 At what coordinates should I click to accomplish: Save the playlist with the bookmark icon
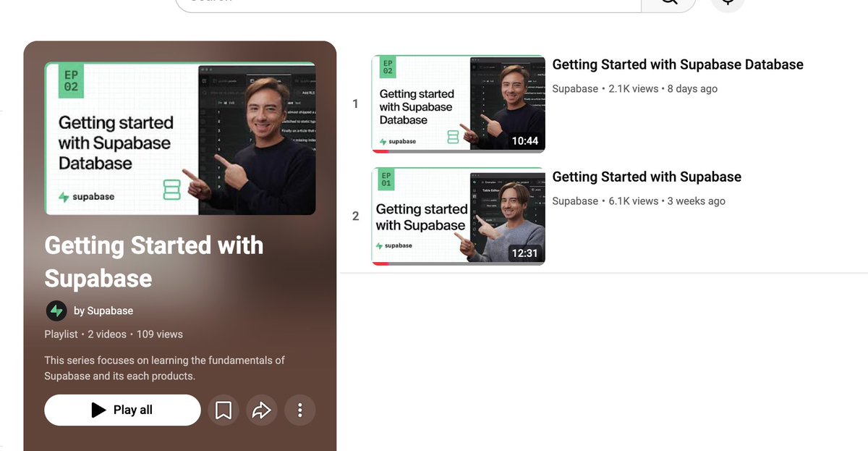(x=224, y=410)
